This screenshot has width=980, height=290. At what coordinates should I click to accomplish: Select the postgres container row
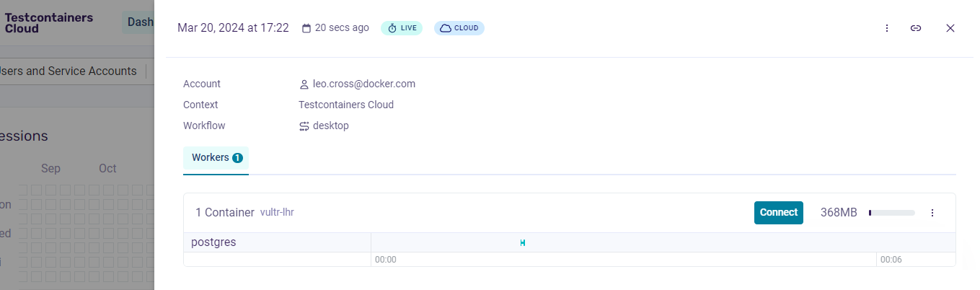tap(213, 242)
